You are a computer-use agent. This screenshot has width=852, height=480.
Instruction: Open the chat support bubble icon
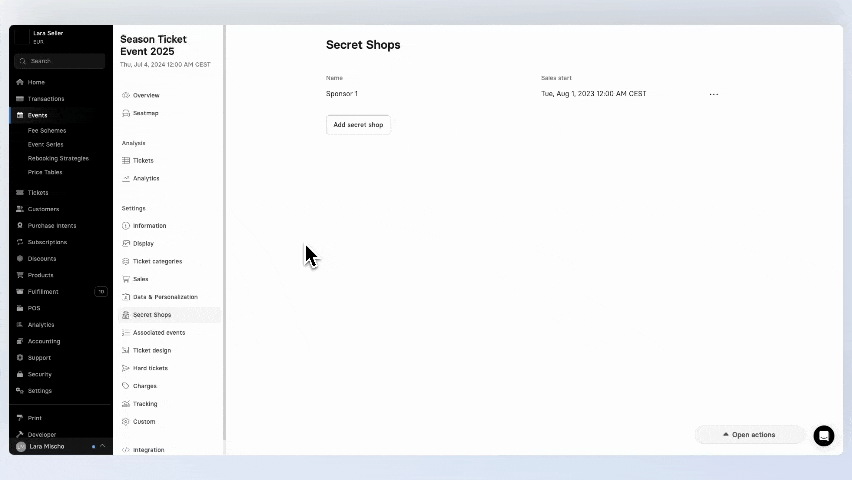(823, 435)
